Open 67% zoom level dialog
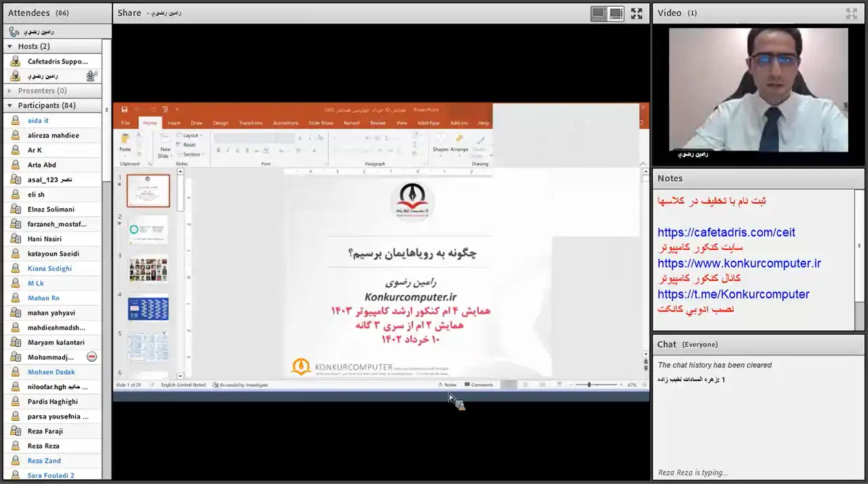868x484 pixels. 632,385
